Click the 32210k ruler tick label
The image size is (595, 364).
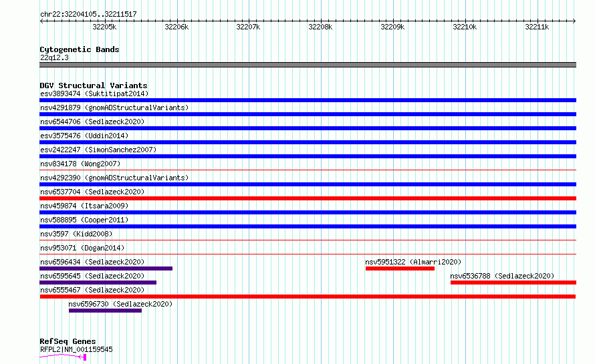coord(465,27)
